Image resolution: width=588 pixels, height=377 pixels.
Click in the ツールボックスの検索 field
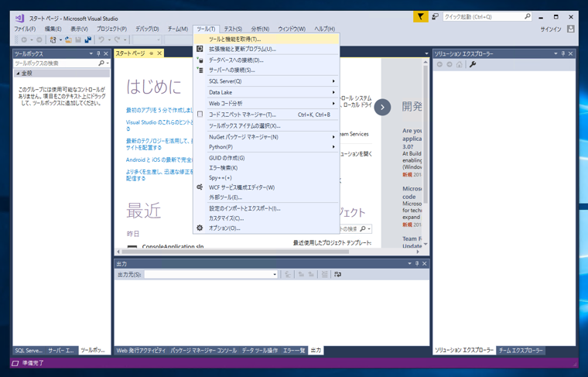pyautogui.click(x=56, y=63)
